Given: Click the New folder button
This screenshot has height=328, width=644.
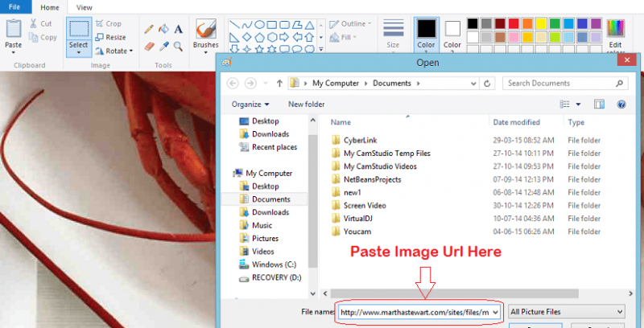Looking at the screenshot, I should pyautogui.click(x=307, y=105).
